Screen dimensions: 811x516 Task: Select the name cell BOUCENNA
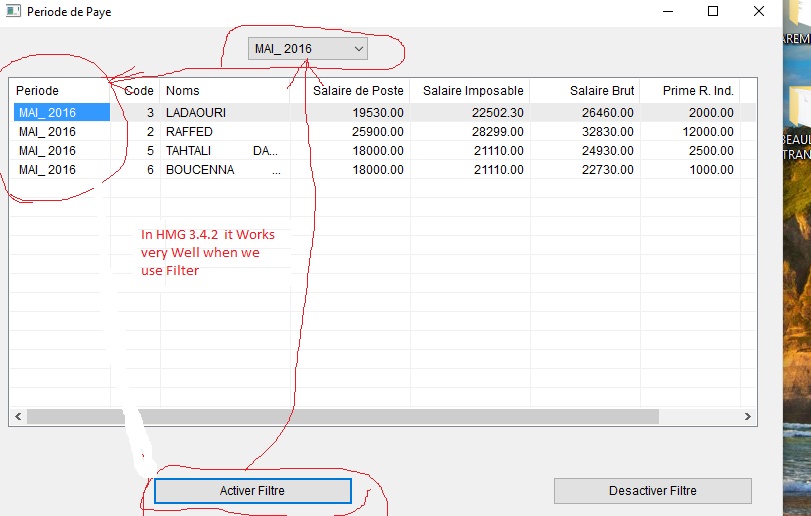(x=200, y=170)
